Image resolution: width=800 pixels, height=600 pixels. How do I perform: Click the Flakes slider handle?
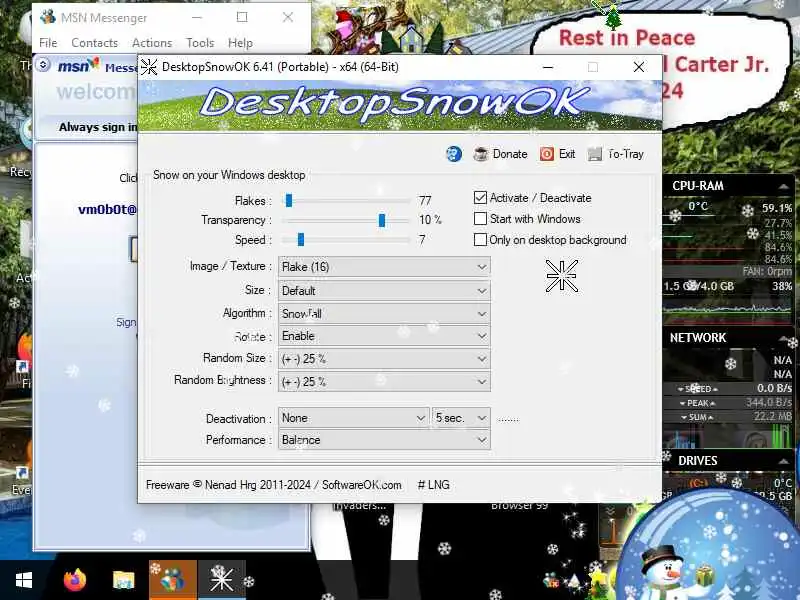[x=289, y=201]
